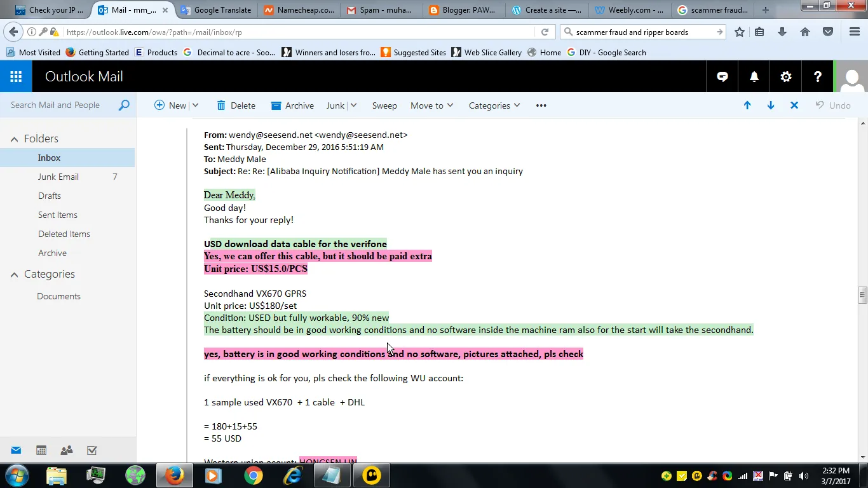Open the Office app launcher grid

[x=16, y=77]
